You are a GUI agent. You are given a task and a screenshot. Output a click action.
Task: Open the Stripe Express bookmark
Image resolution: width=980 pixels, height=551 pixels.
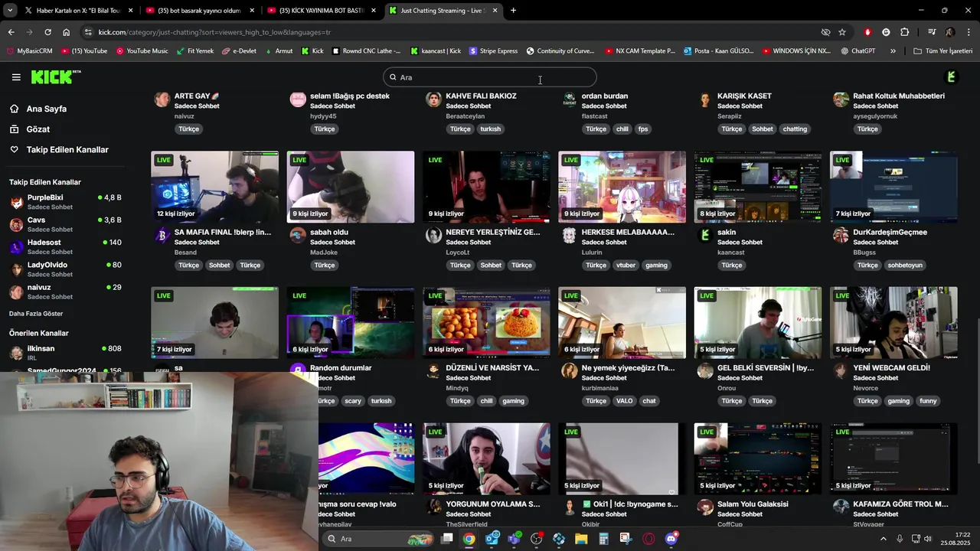pos(493,51)
